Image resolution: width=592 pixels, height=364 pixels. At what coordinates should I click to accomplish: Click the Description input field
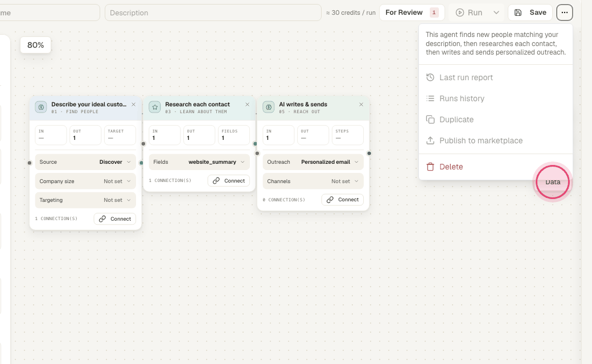213,13
